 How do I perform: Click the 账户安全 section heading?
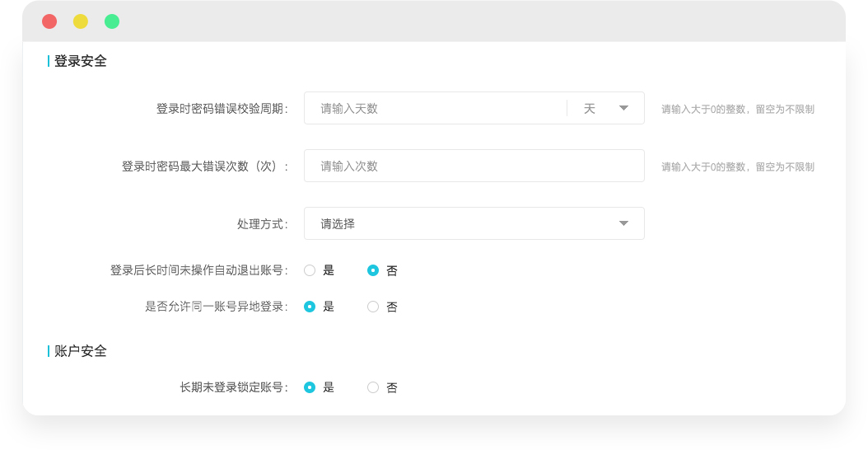coord(80,351)
